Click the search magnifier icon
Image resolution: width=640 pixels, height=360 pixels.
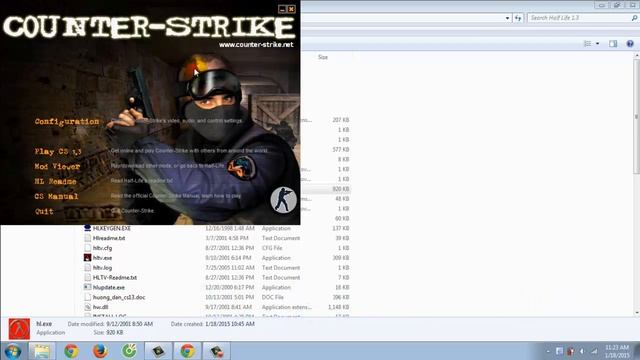point(634,18)
